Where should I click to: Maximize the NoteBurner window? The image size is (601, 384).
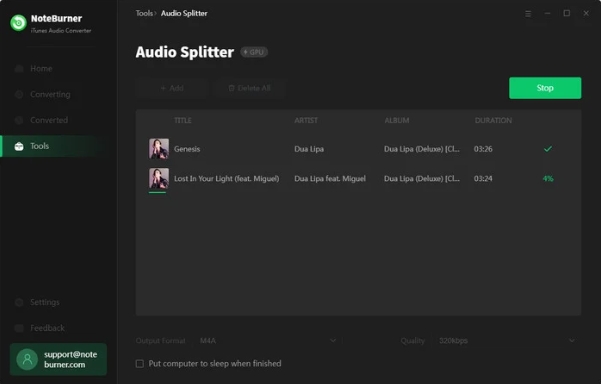coord(567,13)
